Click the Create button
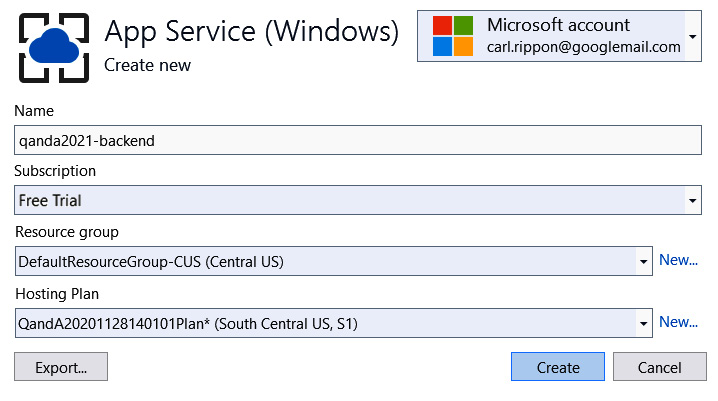This screenshot has height=401, width=718. tap(558, 367)
